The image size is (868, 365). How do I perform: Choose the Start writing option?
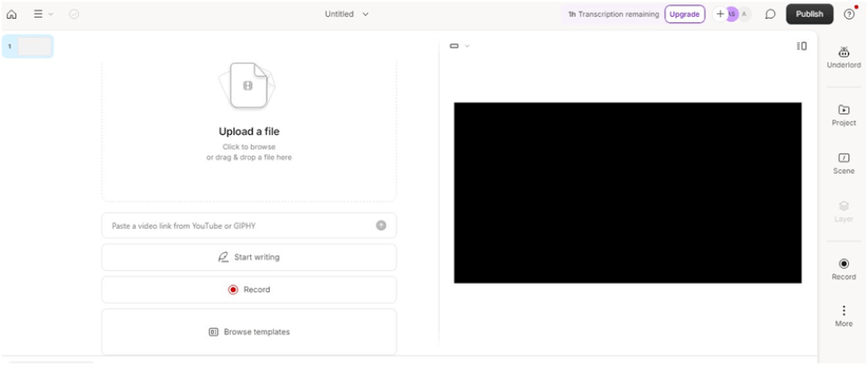pyautogui.click(x=248, y=257)
